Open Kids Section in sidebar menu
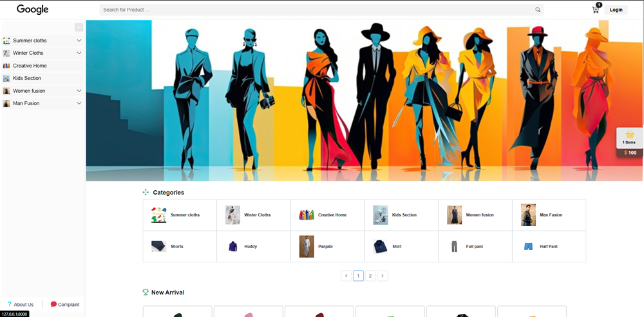Viewport: 644px width, 317px height. 43,78
